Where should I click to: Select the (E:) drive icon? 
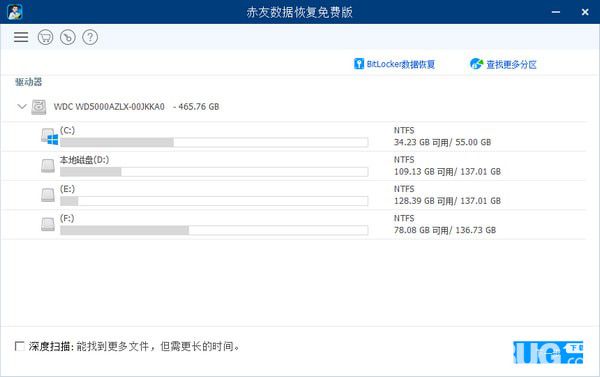[x=48, y=195]
